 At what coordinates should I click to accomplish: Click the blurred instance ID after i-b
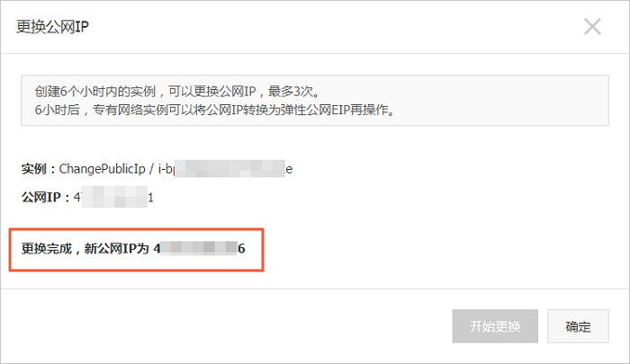(x=229, y=169)
